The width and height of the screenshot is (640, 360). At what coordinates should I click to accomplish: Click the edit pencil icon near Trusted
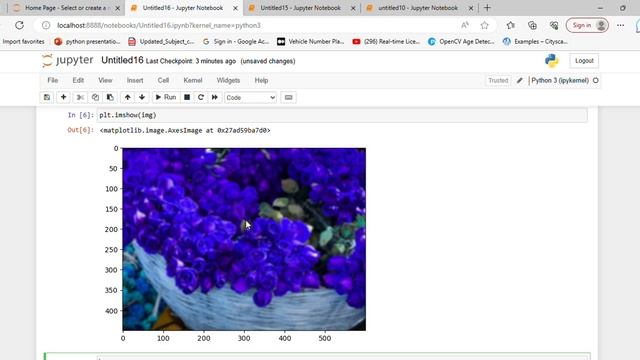coord(520,80)
